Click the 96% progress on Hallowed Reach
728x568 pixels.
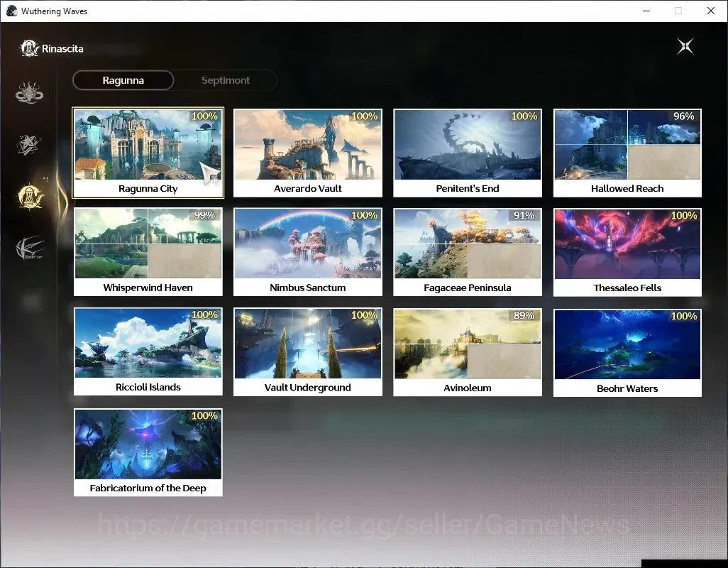(684, 116)
